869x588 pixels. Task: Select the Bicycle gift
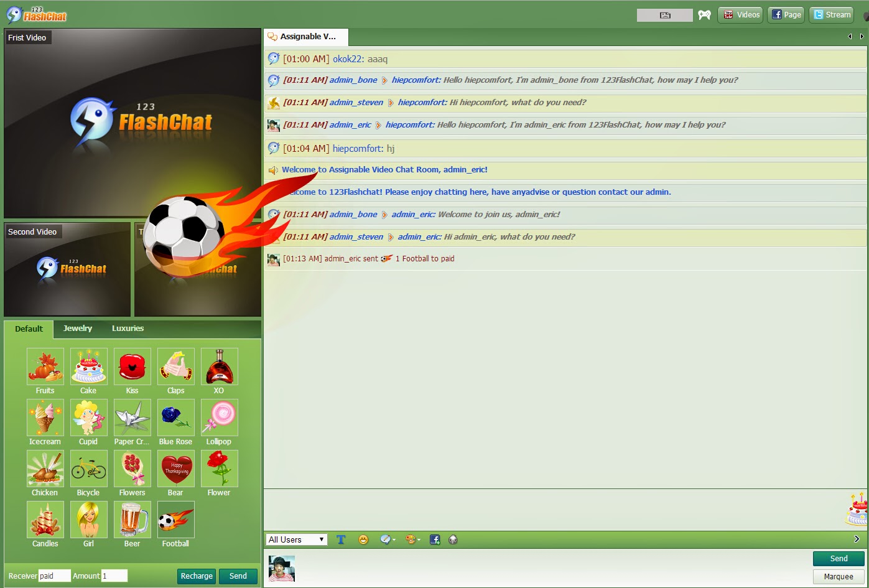pyautogui.click(x=88, y=469)
